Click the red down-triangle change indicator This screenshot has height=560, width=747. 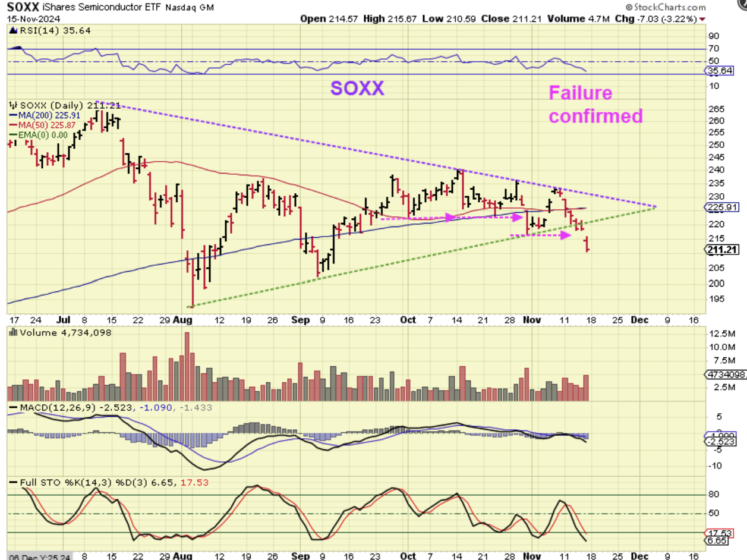pyautogui.click(x=702, y=19)
